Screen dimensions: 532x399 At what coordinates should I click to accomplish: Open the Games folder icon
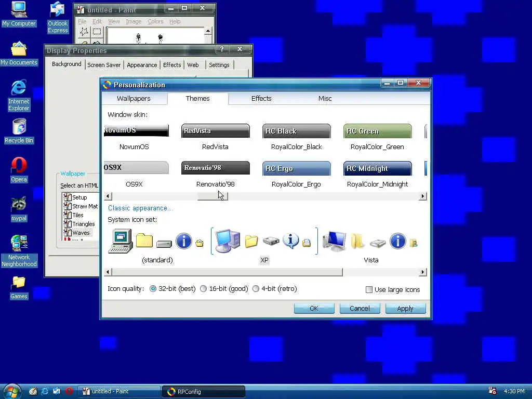click(19, 288)
